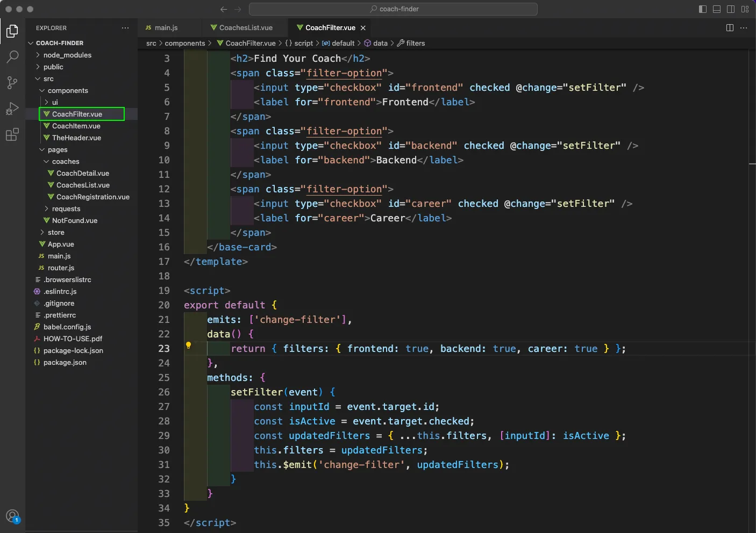Click the CoachFilter.vue breadcrumb segment
The width and height of the screenshot is (756, 533).
246,43
